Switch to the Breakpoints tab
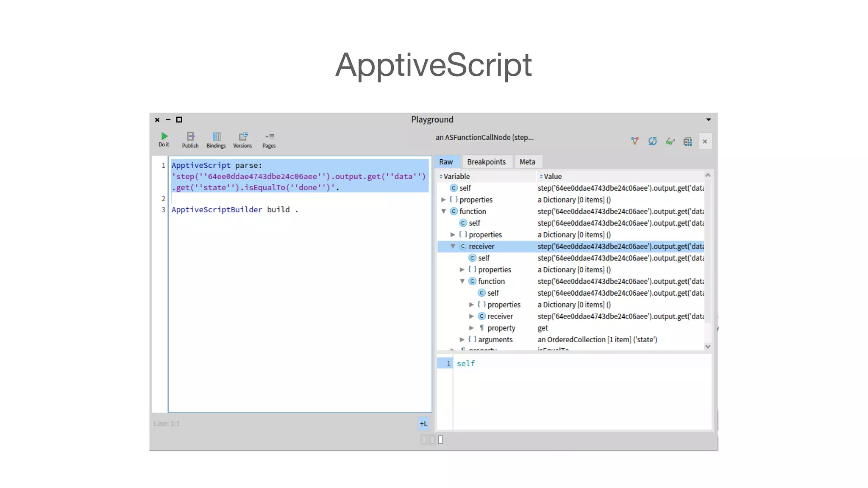Viewport: 868px width, 488px height. 486,162
